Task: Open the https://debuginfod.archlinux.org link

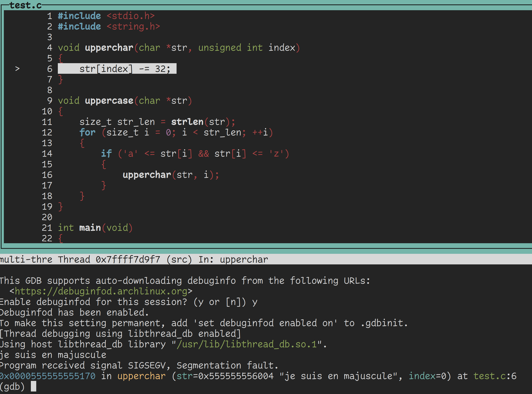Action: (x=101, y=291)
